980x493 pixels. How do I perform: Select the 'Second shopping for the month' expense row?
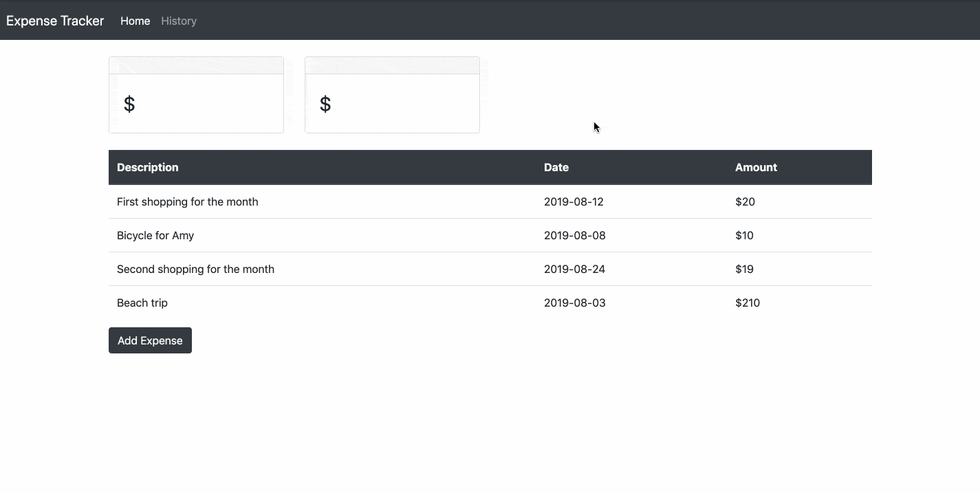coord(195,269)
